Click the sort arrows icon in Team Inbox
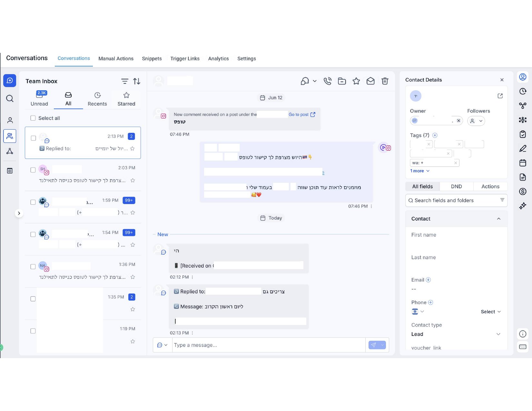This screenshot has width=532, height=411. 137,81
